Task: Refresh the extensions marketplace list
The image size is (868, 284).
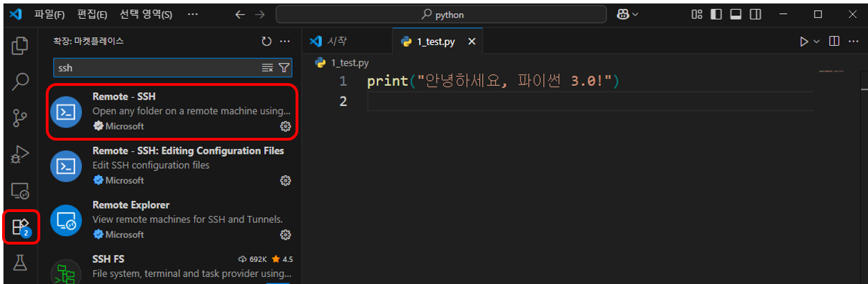Action: point(266,42)
